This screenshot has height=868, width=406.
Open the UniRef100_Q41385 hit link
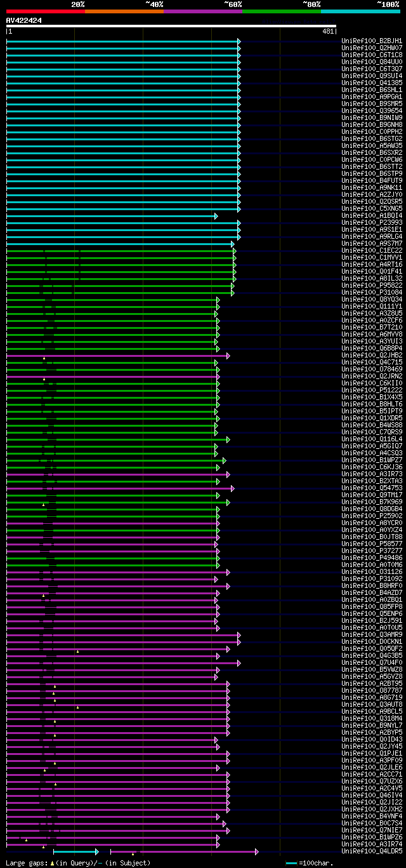coord(372,83)
